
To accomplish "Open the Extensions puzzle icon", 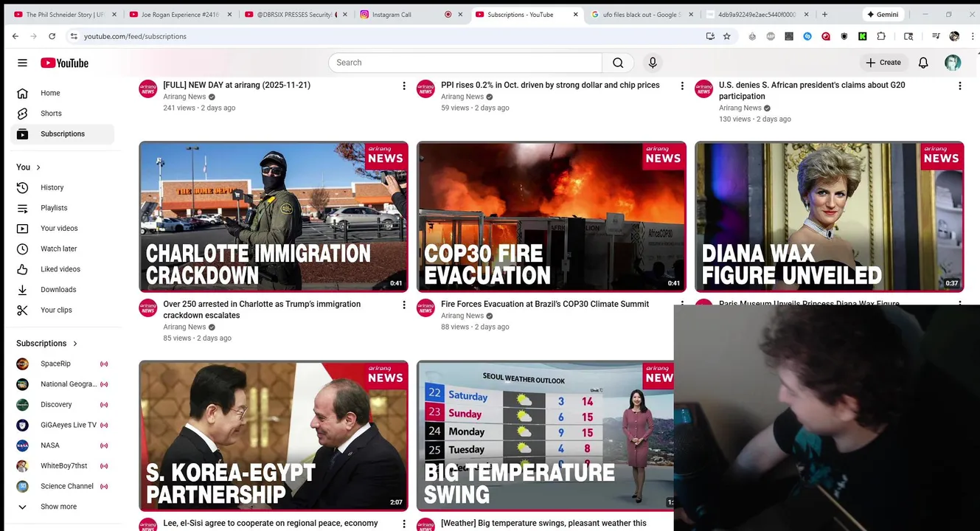I will pos(881,36).
